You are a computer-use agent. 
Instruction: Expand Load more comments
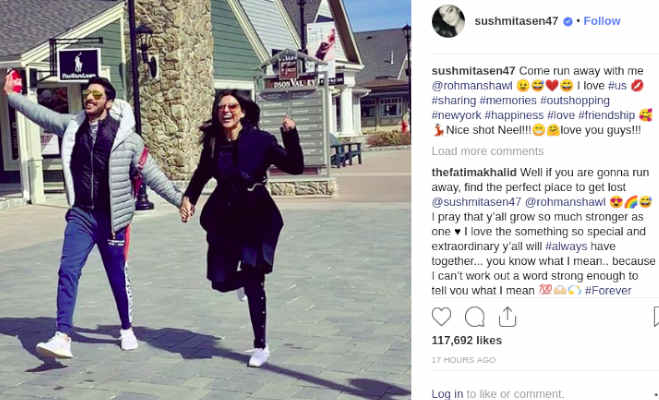click(x=488, y=151)
